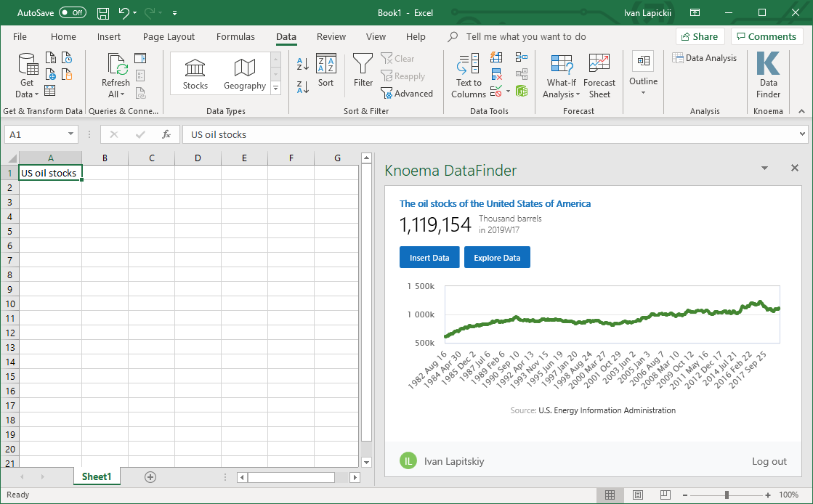Viewport: 813px width, 504px height.
Task: Switch to Page Layout view in status bar
Action: (x=638, y=495)
